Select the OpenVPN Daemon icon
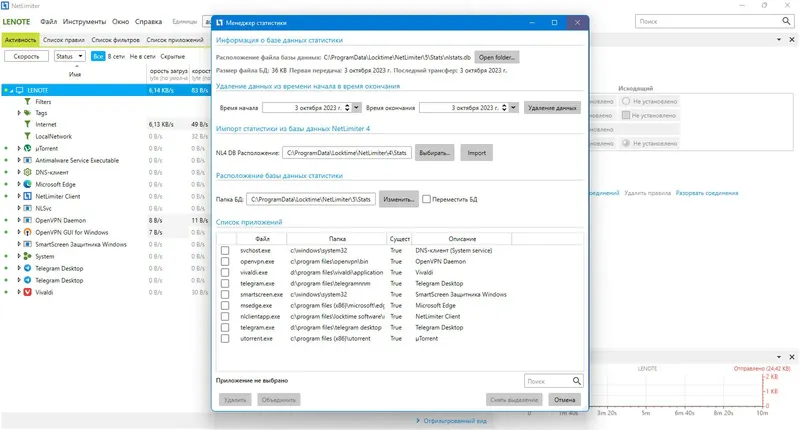The image size is (800, 430). coord(28,220)
